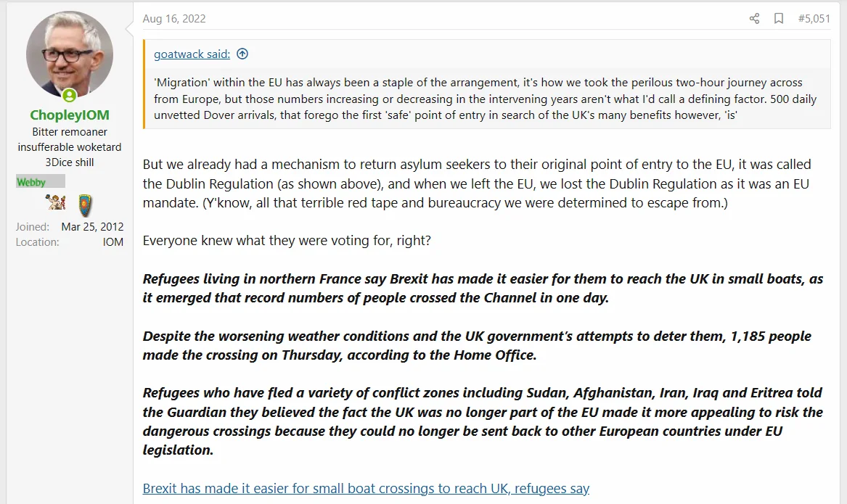Click the share icon for post #5,051
The height and width of the screenshot is (504, 847).
[754, 18]
